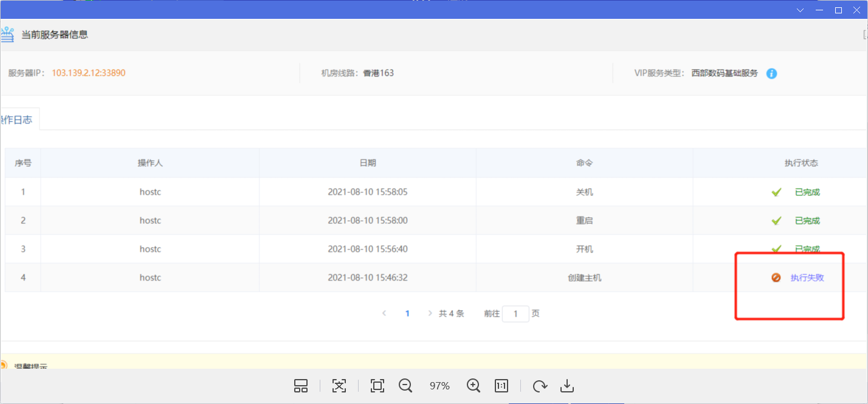Click the 已完成 status for 关机 row

click(x=807, y=192)
